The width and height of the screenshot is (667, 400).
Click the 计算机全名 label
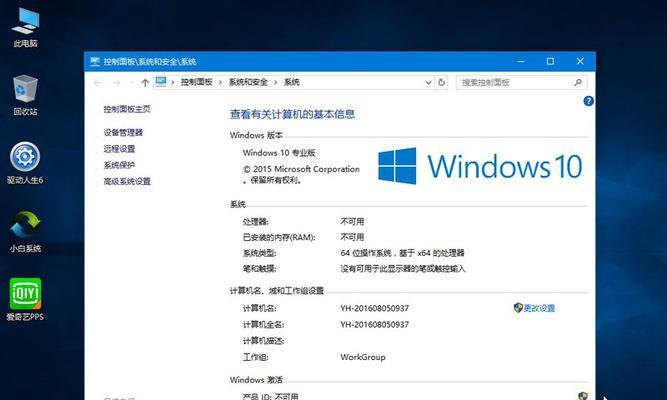[x=263, y=325]
